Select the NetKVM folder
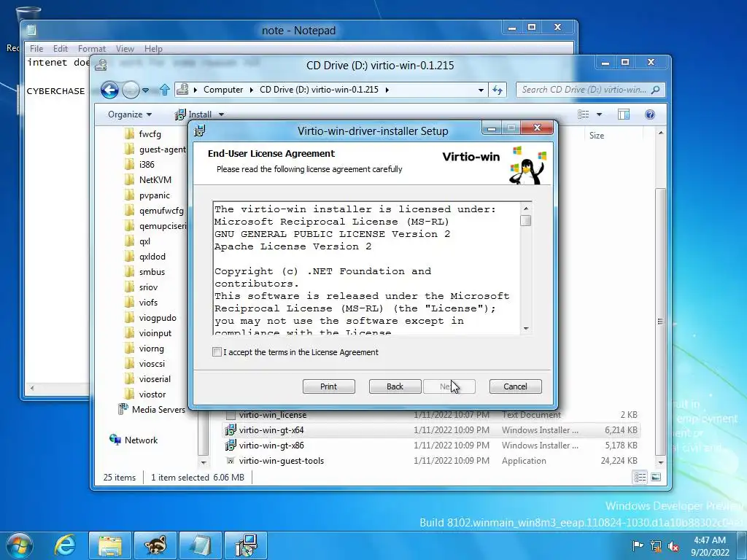The width and height of the screenshot is (747, 560). [x=155, y=179]
